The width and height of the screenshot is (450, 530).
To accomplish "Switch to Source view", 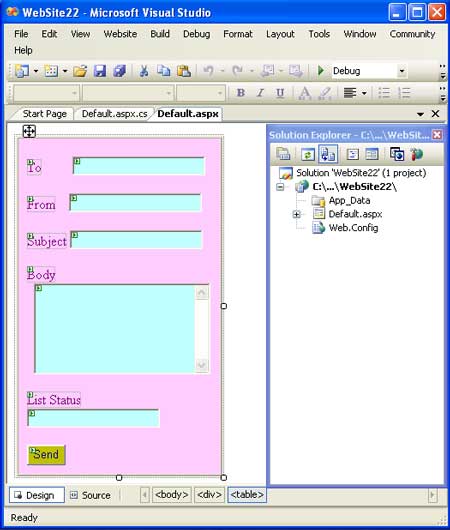I will pos(90,495).
